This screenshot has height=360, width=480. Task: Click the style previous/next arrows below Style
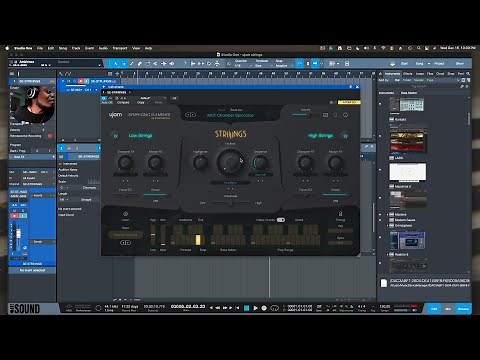[125, 243]
